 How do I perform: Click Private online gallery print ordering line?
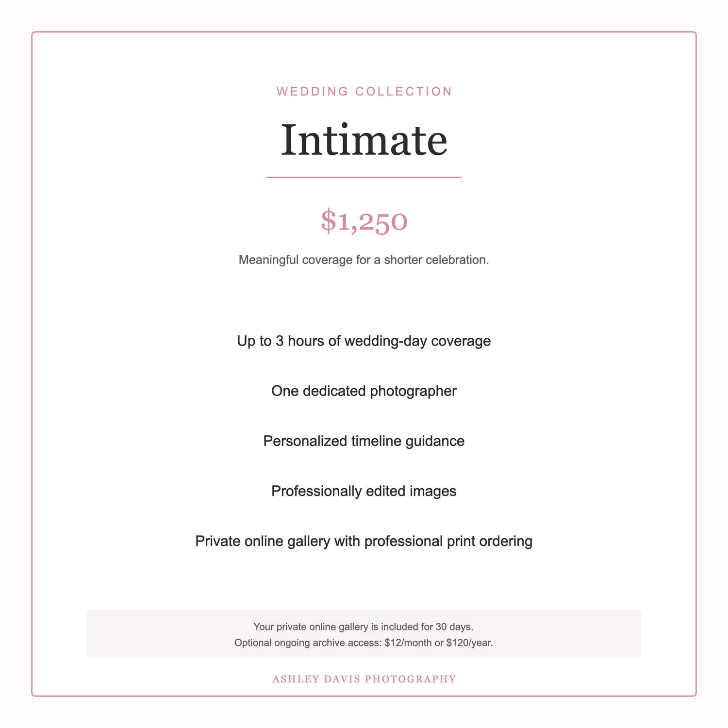point(364,541)
